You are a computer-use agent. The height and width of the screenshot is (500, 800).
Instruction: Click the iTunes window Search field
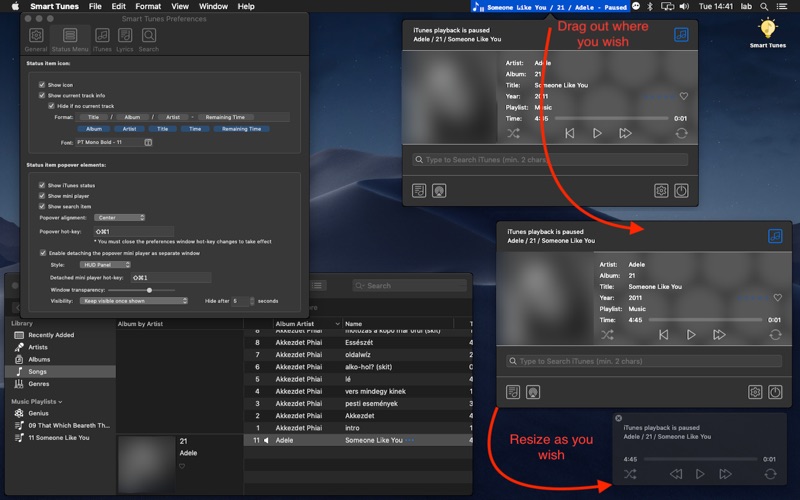(410, 286)
